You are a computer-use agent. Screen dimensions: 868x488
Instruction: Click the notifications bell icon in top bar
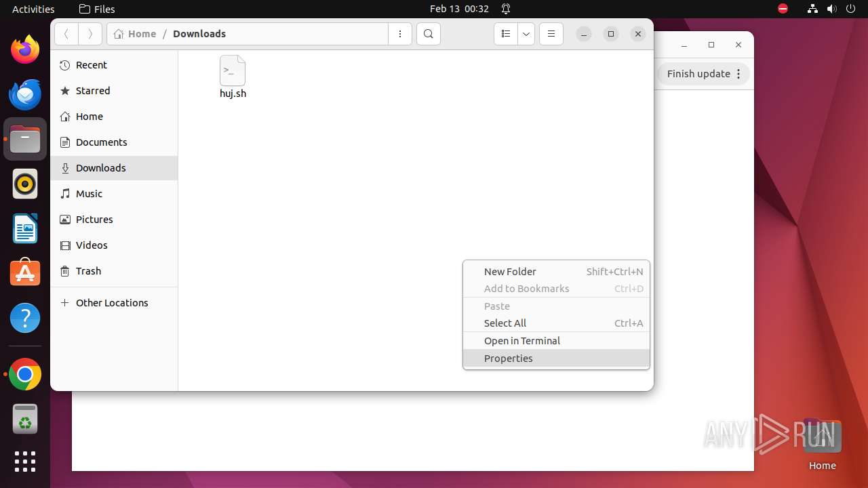pyautogui.click(x=506, y=9)
